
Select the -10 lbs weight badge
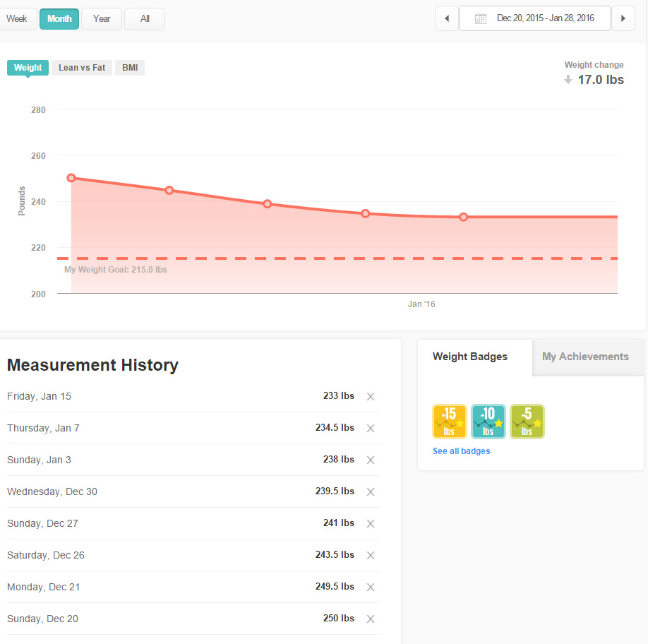click(x=488, y=421)
